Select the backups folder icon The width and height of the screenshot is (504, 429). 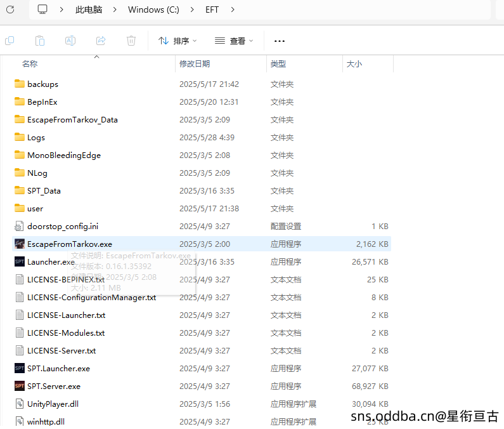point(20,84)
